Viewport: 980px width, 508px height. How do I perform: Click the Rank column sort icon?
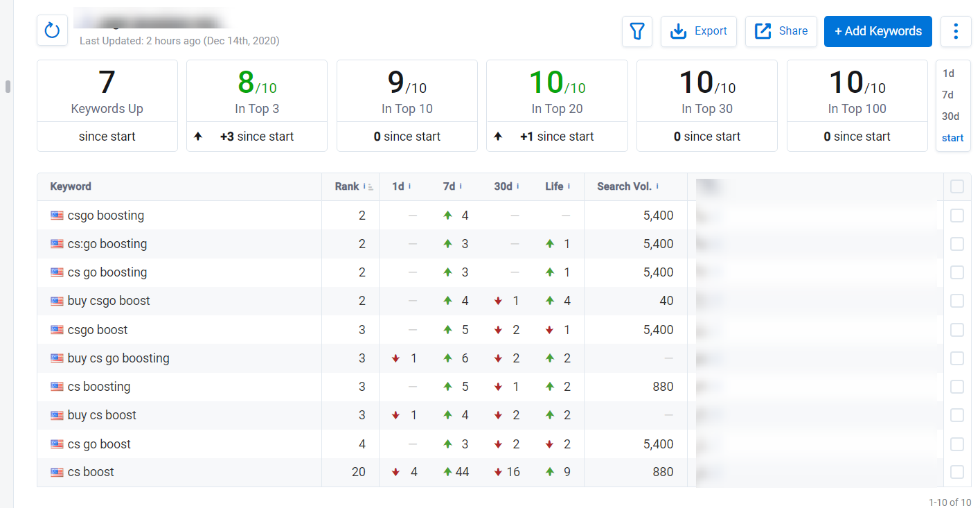click(x=371, y=187)
